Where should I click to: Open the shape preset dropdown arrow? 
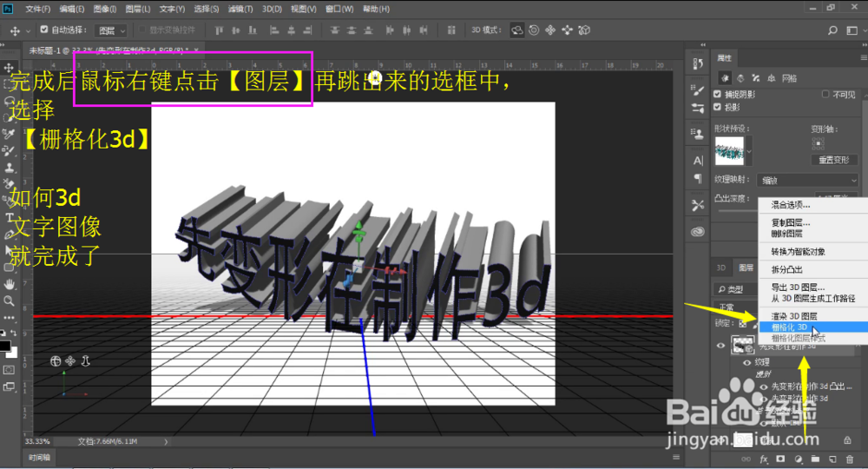[x=749, y=151]
